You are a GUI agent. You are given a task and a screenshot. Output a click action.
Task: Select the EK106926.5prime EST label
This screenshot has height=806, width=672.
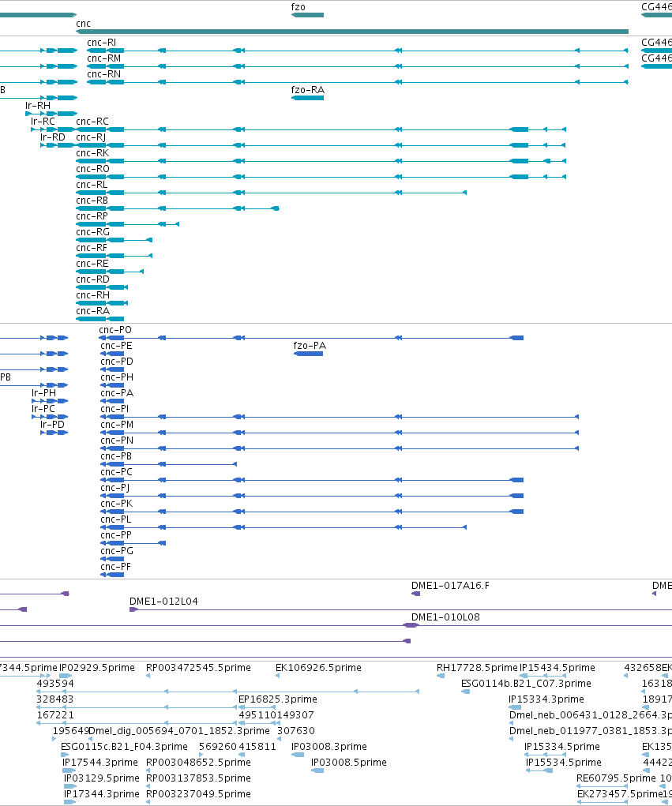tap(318, 668)
